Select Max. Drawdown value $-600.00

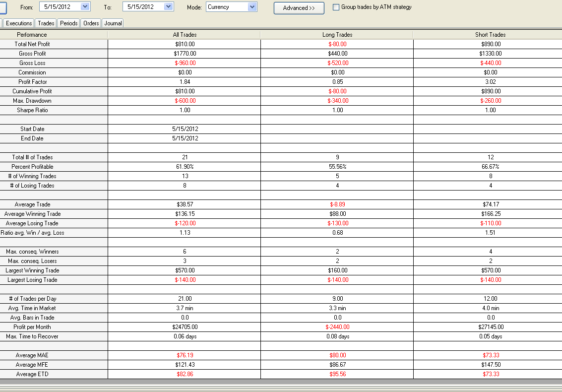point(185,101)
